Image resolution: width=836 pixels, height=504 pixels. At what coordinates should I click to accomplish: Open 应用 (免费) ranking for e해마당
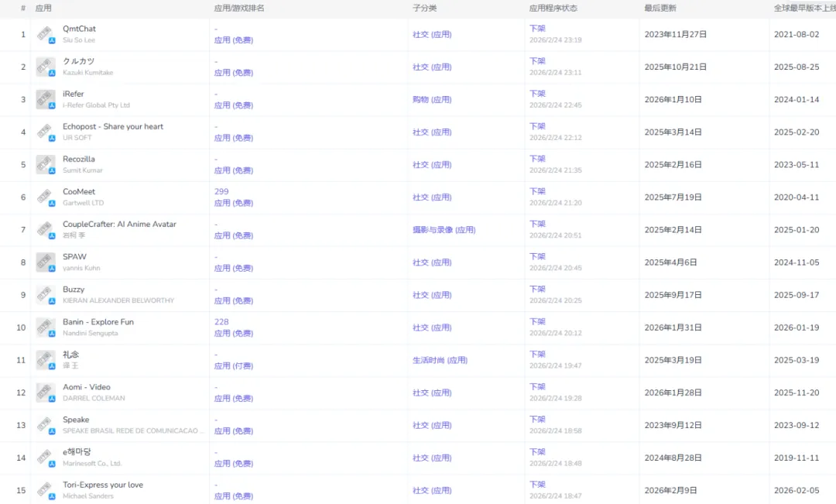(x=234, y=464)
